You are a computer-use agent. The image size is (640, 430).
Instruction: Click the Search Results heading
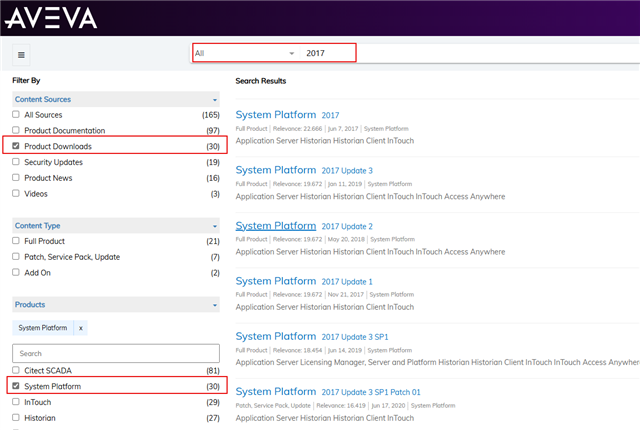[x=261, y=81]
